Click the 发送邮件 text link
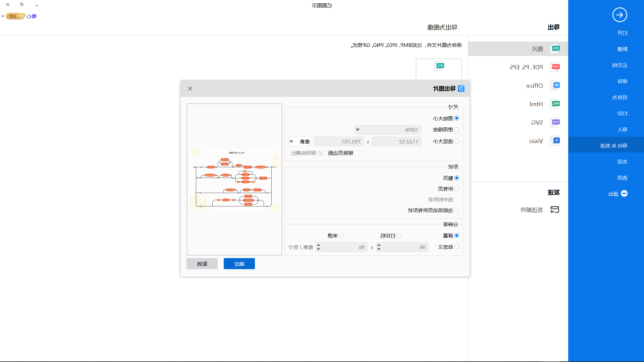 pyautogui.click(x=531, y=210)
